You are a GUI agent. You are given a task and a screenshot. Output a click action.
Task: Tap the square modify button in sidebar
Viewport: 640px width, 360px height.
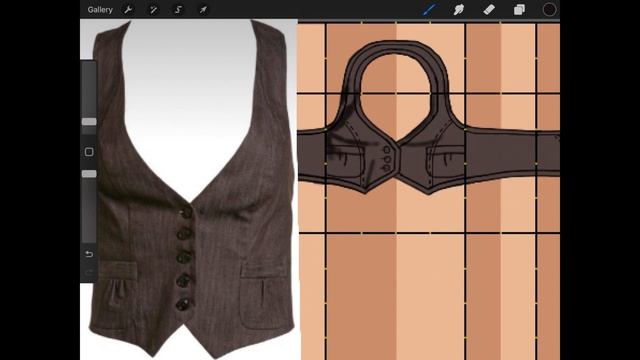coord(89,152)
